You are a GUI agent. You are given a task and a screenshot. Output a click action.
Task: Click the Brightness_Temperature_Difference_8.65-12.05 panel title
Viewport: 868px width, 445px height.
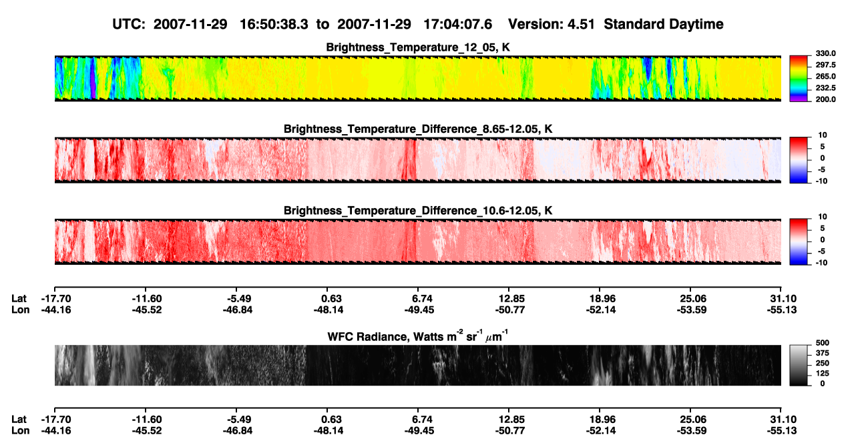tap(418, 129)
